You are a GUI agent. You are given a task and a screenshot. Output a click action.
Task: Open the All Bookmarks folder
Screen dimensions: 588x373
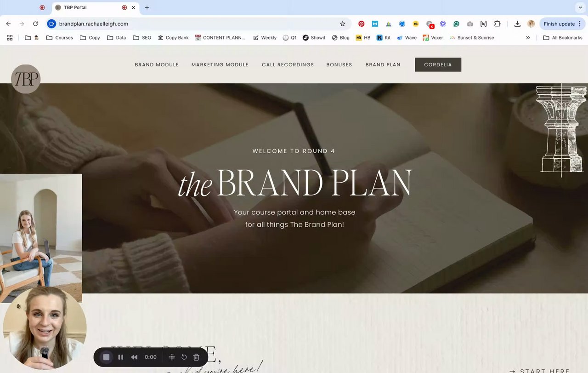tap(563, 38)
